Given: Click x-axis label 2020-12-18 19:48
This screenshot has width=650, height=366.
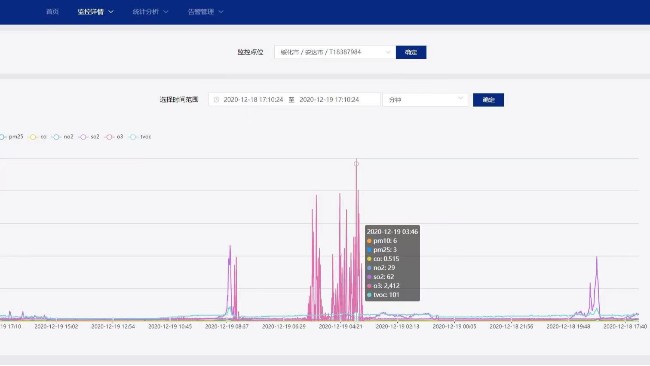Looking at the screenshot, I should click(x=568, y=327).
